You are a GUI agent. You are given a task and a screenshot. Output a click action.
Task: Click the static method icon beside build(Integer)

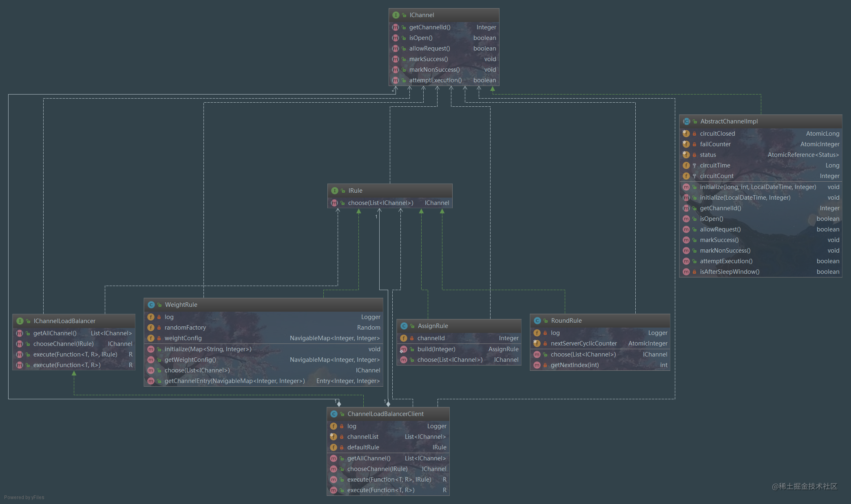tap(404, 349)
